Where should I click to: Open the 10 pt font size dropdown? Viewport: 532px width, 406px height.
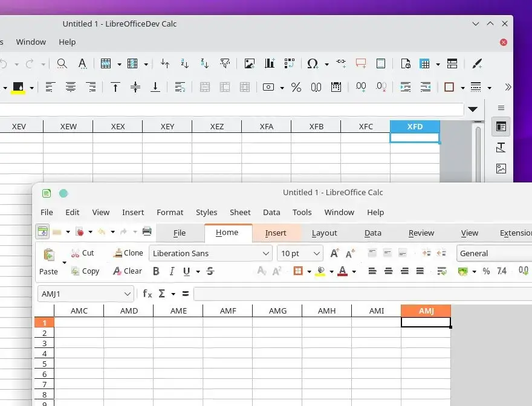(x=316, y=254)
